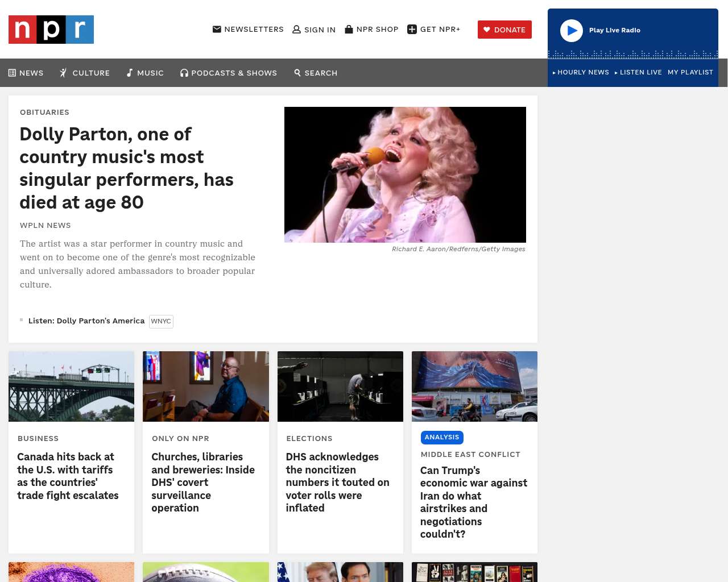This screenshot has height=582, width=728.
Task: Click the Newsletters envelope icon
Action: tap(217, 29)
